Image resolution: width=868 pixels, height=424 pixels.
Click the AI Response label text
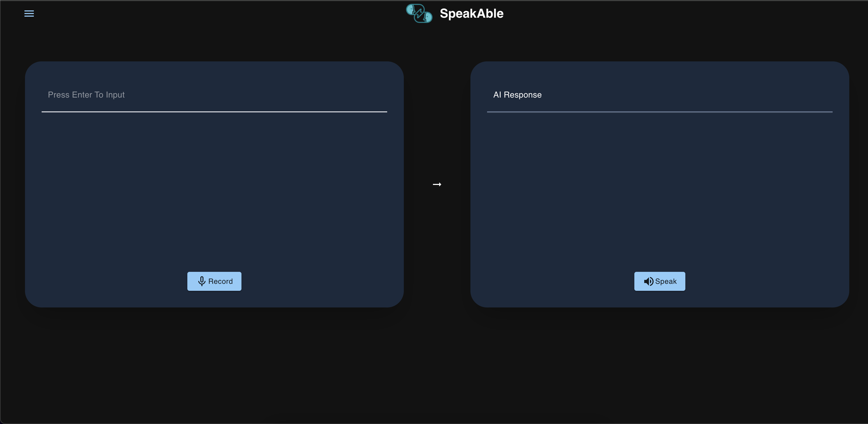tap(517, 95)
